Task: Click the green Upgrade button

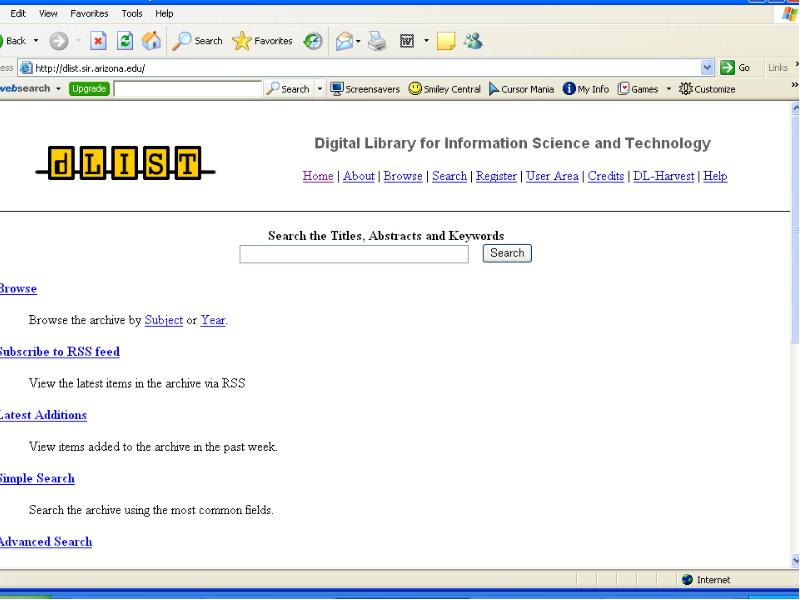Action: pos(89,89)
